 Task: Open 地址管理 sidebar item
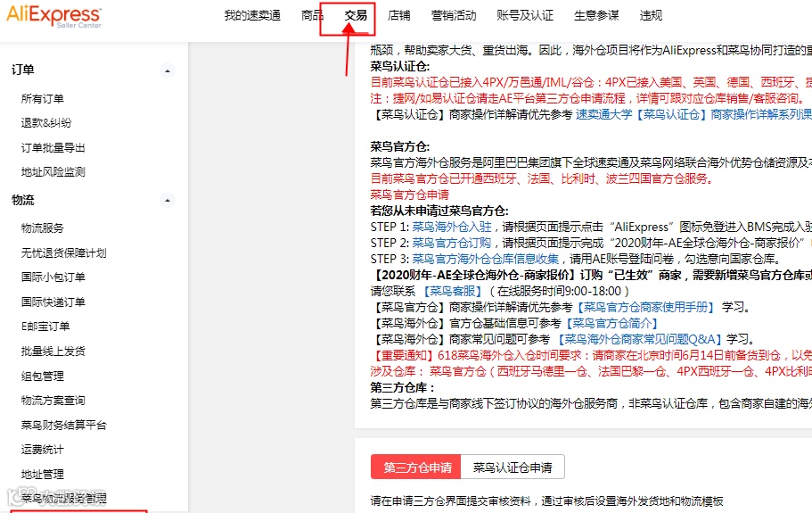[43, 474]
